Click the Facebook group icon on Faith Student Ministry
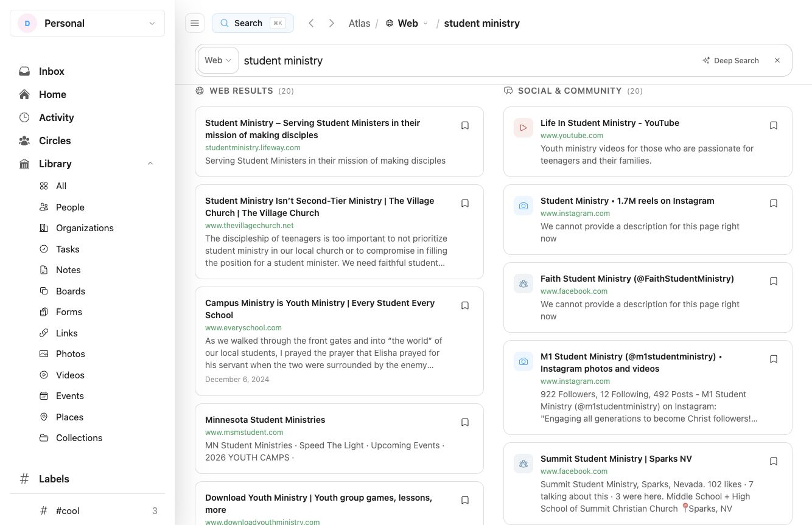Viewport: 812px width, 525px height. [x=523, y=283]
